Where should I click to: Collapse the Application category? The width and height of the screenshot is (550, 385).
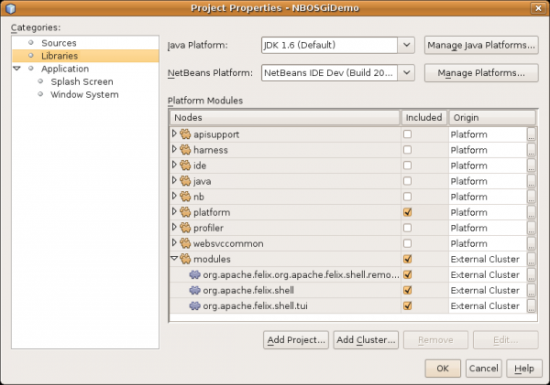click(x=17, y=68)
